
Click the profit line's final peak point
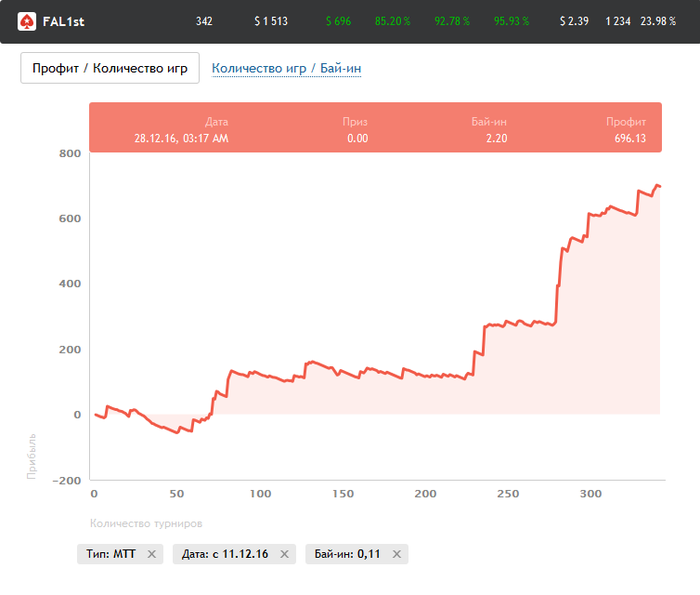click(657, 185)
